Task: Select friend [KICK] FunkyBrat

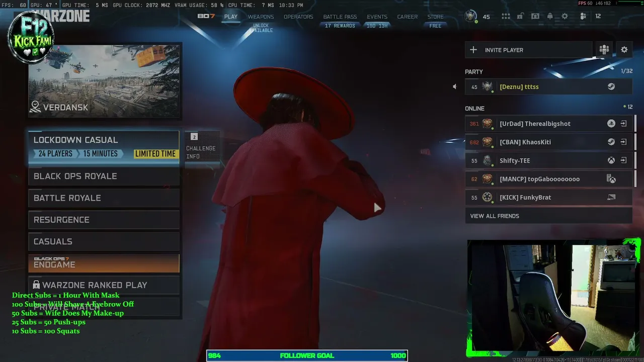Action: click(548, 197)
